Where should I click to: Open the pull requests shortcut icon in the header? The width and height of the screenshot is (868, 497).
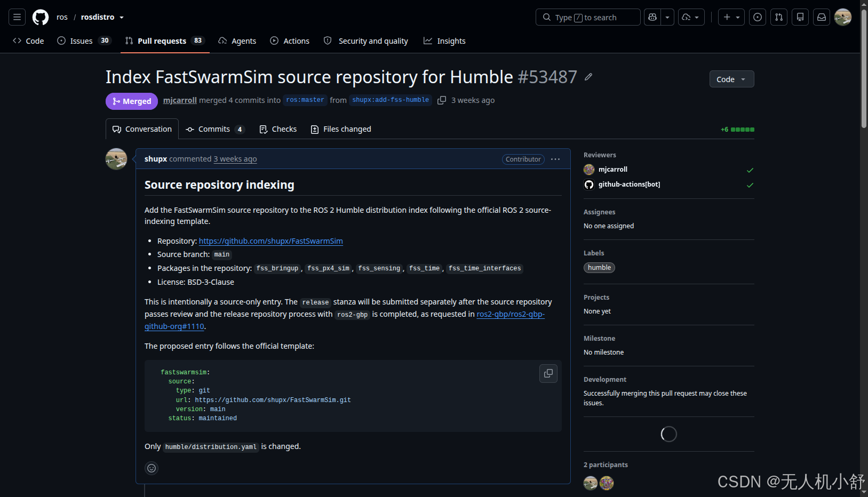(779, 17)
